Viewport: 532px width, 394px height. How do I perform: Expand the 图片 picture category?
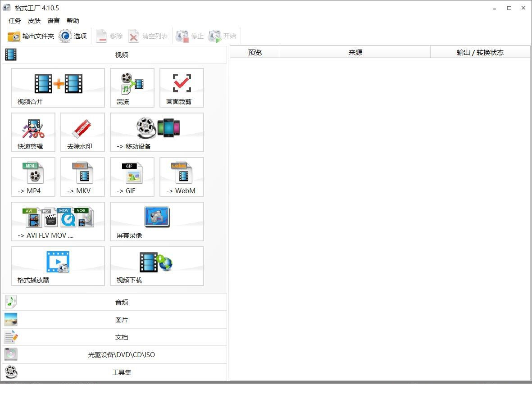click(114, 319)
